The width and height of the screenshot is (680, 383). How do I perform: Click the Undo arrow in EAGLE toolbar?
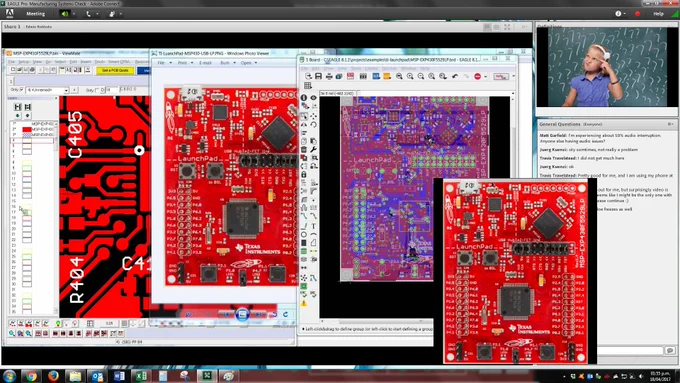[x=455, y=76]
